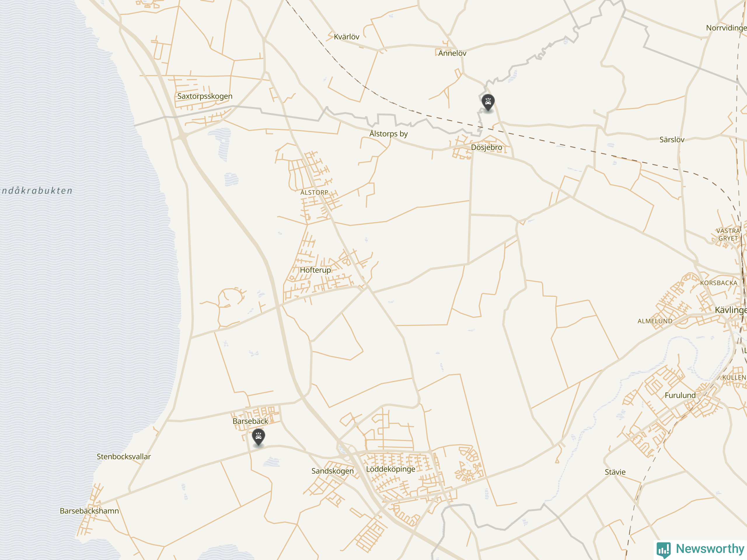Image resolution: width=747 pixels, height=560 pixels.
Task: Select the Norrvidinge label
Action: pyautogui.click(x=726, y=28)
